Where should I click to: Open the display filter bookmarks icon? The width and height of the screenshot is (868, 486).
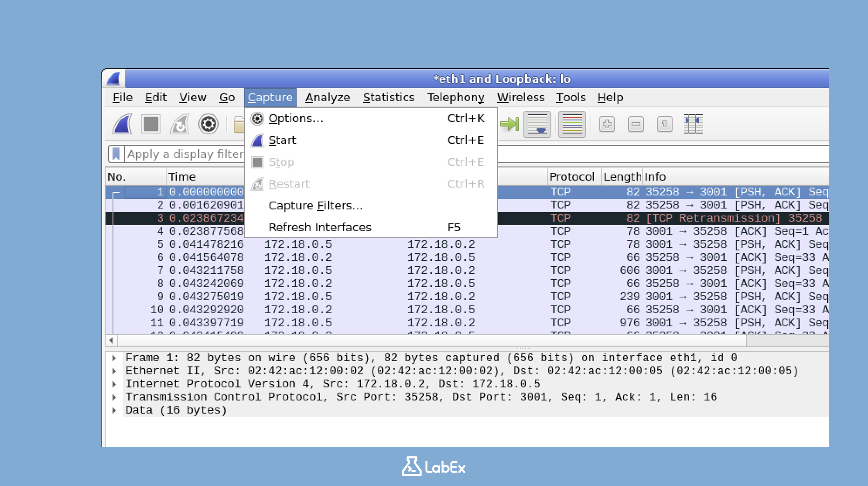(116, 154)
